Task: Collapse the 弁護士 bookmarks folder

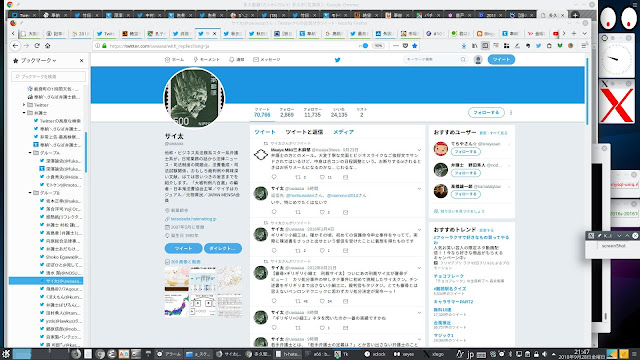Action: click(24, 113)
